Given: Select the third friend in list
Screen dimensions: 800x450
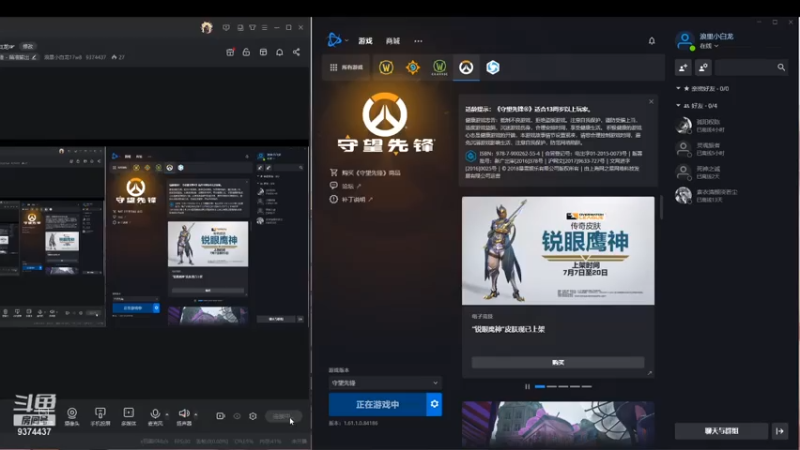Looking at the screenshot, I should pyautogui.click(x=730, y=172).
